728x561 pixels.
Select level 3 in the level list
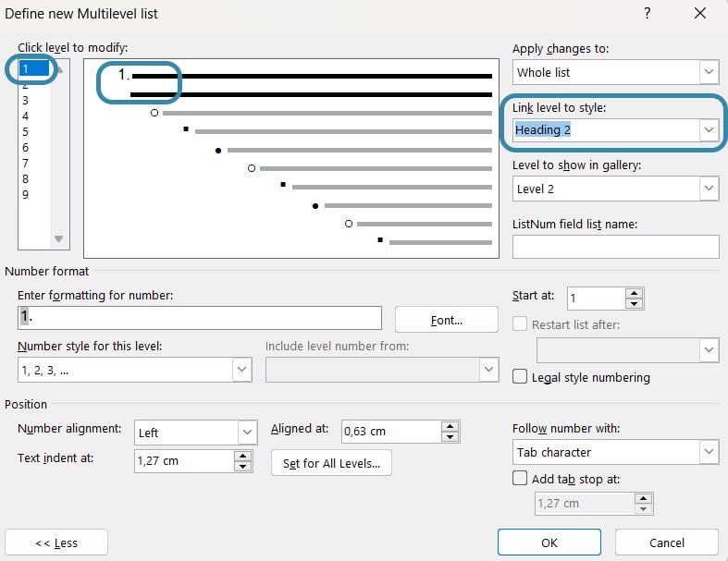point(25,100)
